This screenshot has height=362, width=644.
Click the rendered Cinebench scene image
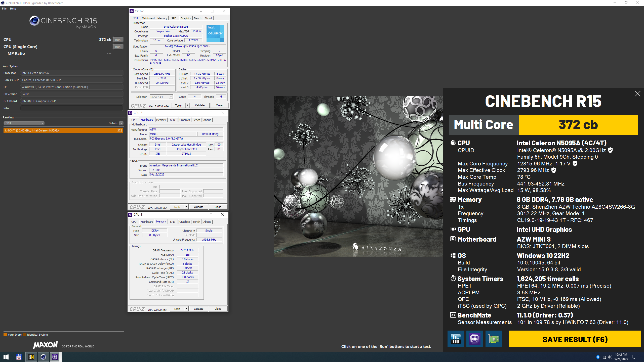coord(358,176)
